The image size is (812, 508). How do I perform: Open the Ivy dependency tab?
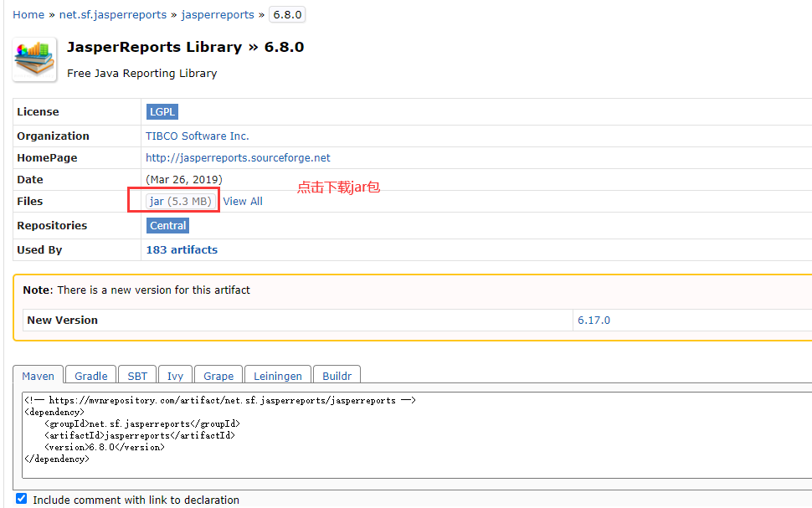[x=175, y=376]
